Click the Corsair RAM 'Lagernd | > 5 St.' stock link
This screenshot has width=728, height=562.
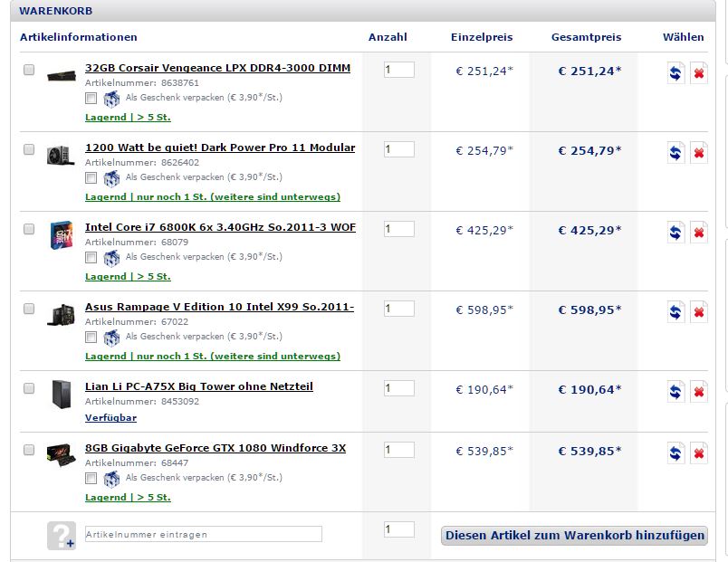tap(129, 118)
